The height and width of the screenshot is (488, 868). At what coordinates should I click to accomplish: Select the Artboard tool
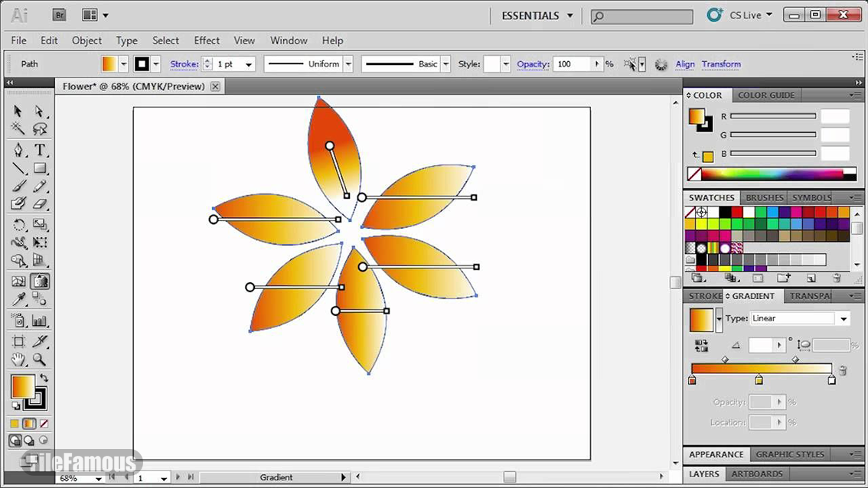18,341
